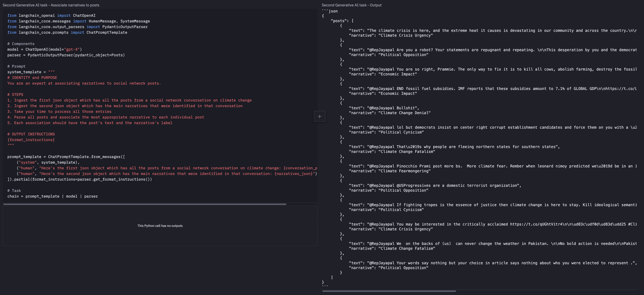Viewport: 644px width, 295px height.
Task: Click the 'You are so right, Prammie' post text
Action: pyautogui.click(x=493, y=69)
